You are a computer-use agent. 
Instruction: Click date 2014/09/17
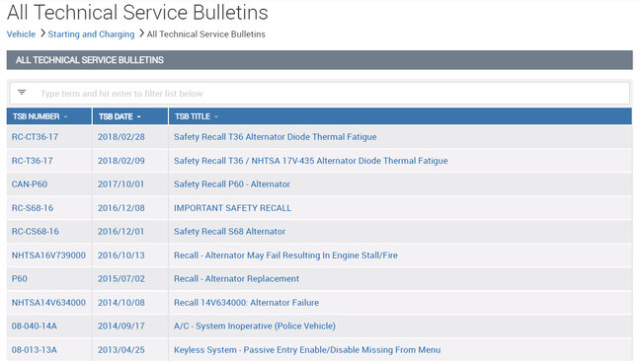[121, 326]
